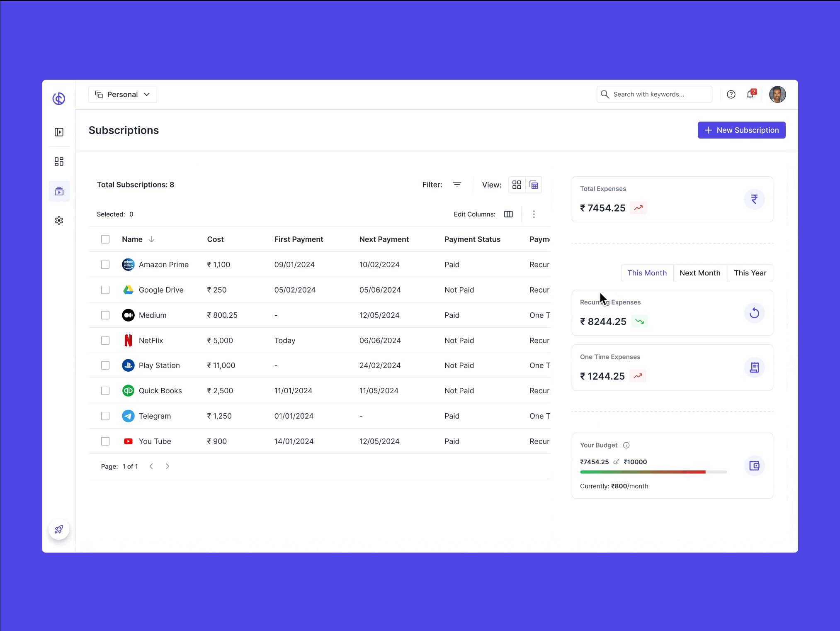
Task: Open the help question mark icon
Action: click(x=731, y=95)
